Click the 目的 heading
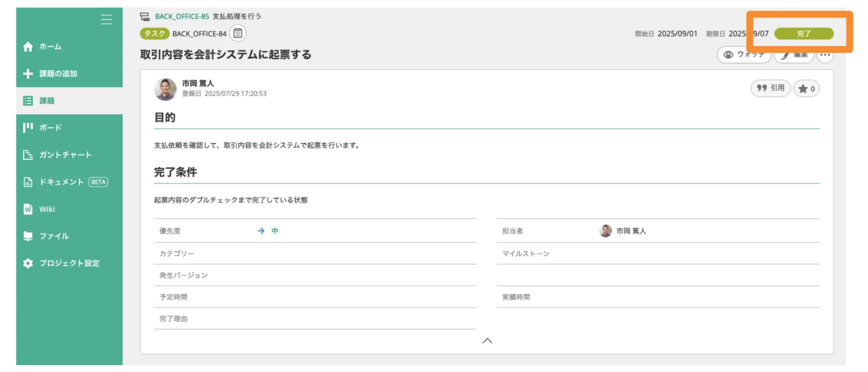The image size is (868, 372). [x=165, y=117]
